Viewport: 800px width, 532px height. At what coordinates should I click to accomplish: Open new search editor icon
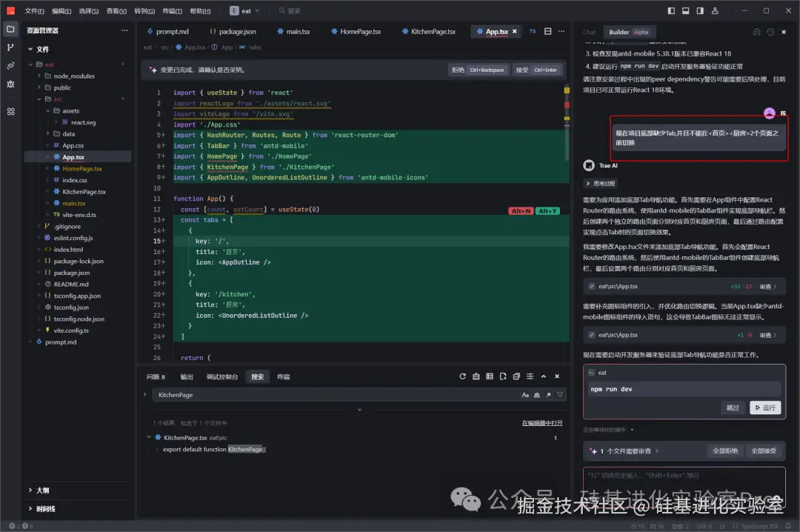503,376
